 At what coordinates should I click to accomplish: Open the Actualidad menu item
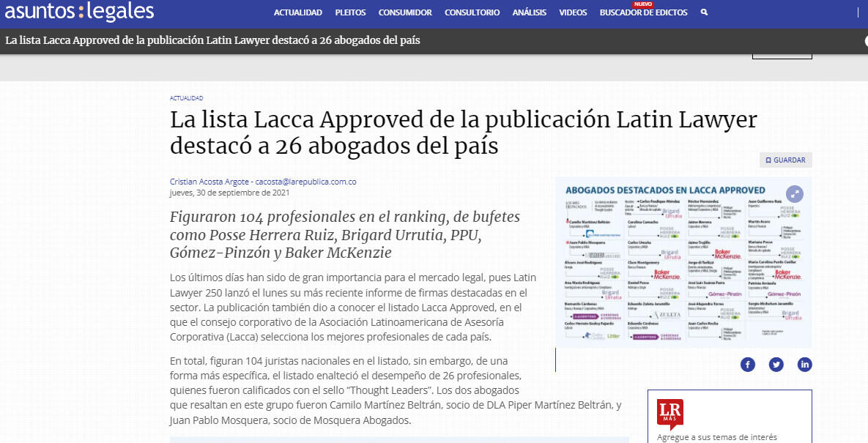pyautogui.click(x=297, y=12)
